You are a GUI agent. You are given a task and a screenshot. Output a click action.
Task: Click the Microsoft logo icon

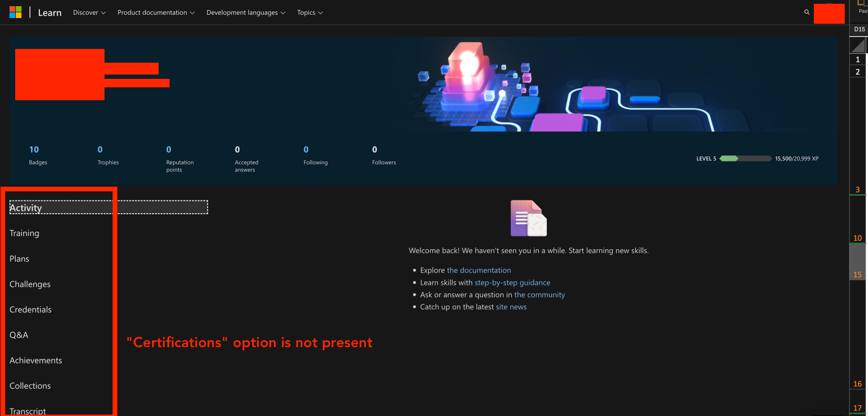point(16,12)
